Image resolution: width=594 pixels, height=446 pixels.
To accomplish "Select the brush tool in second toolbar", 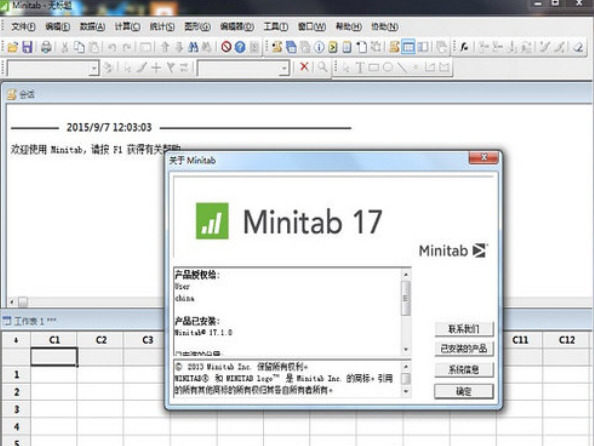I will (142, 67).
